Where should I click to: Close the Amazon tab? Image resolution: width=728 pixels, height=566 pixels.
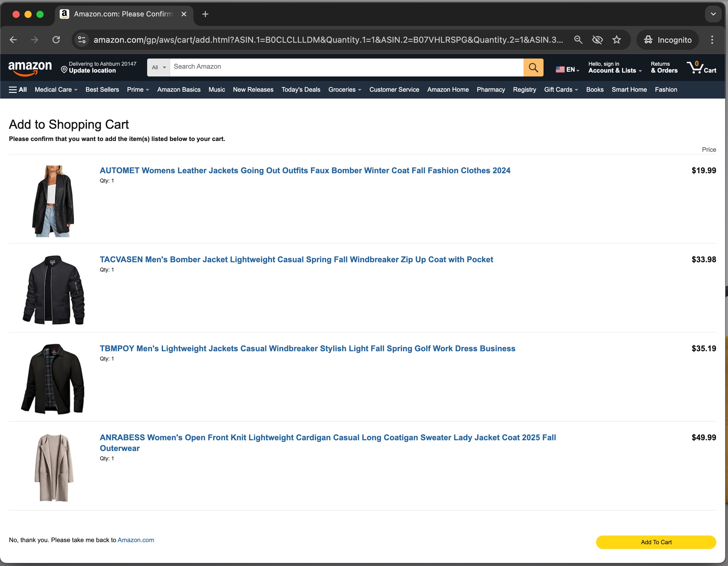coord(184,14)
